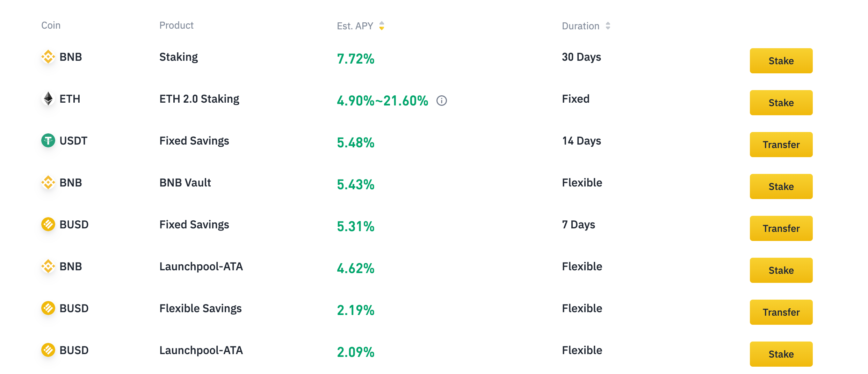This screenshot has width=868, height=374.
Task: Click the BNB icon beside Launchpool-ATA
Action: (x=48, y=266)
